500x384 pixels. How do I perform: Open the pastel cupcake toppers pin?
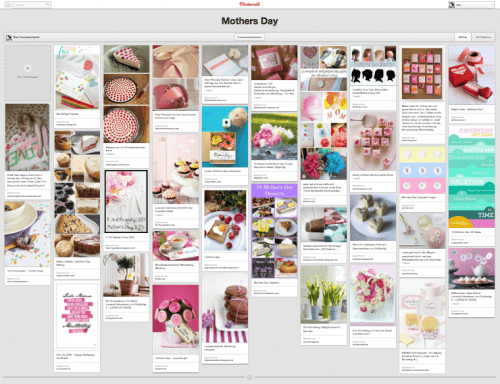(422, 170)
